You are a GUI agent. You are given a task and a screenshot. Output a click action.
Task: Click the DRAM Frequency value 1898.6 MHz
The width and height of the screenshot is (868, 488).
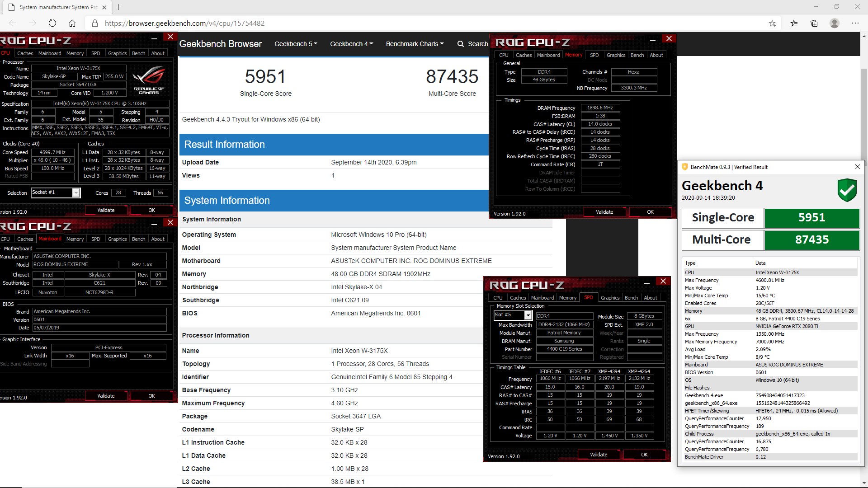tap(600, 108)
